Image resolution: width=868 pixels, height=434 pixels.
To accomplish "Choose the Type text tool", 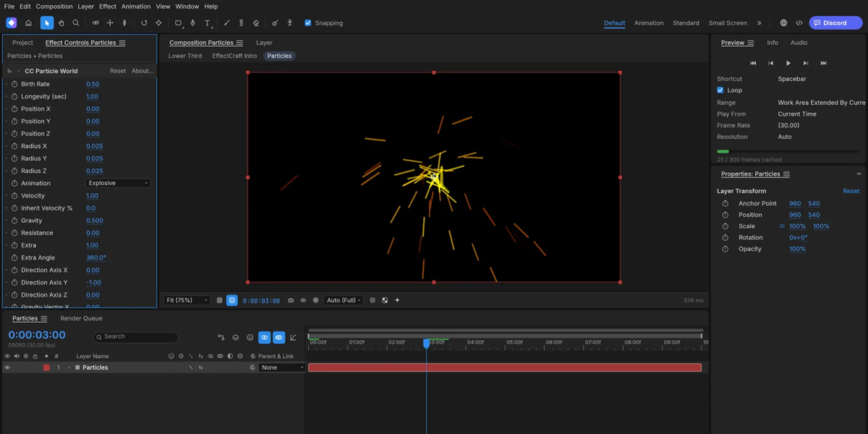I will click(x=208, y=23).
